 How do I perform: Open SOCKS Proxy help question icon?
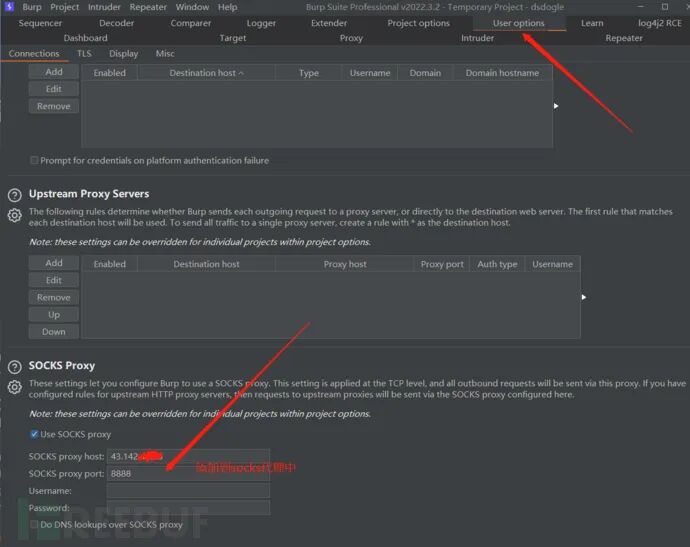point(15,367)
